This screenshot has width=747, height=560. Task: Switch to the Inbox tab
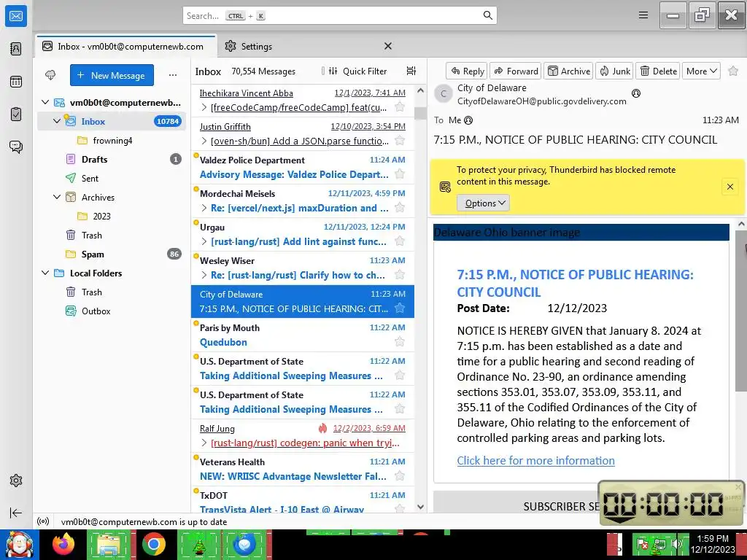coord(126,46)
